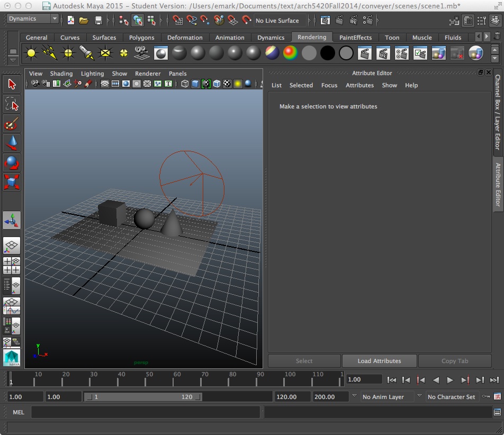Toggle viewport shadows sphere icon
Screen dimensions: 504x435
pyautogui.click(x=248, y=84)
